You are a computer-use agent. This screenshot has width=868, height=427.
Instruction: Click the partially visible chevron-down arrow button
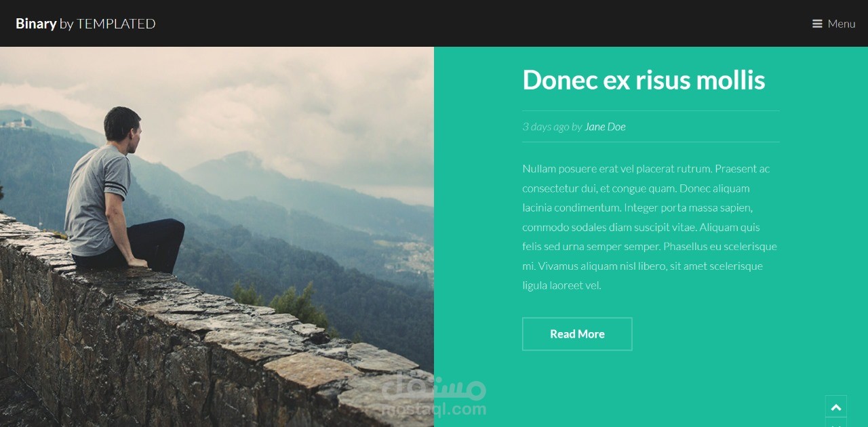pos(836,422)
